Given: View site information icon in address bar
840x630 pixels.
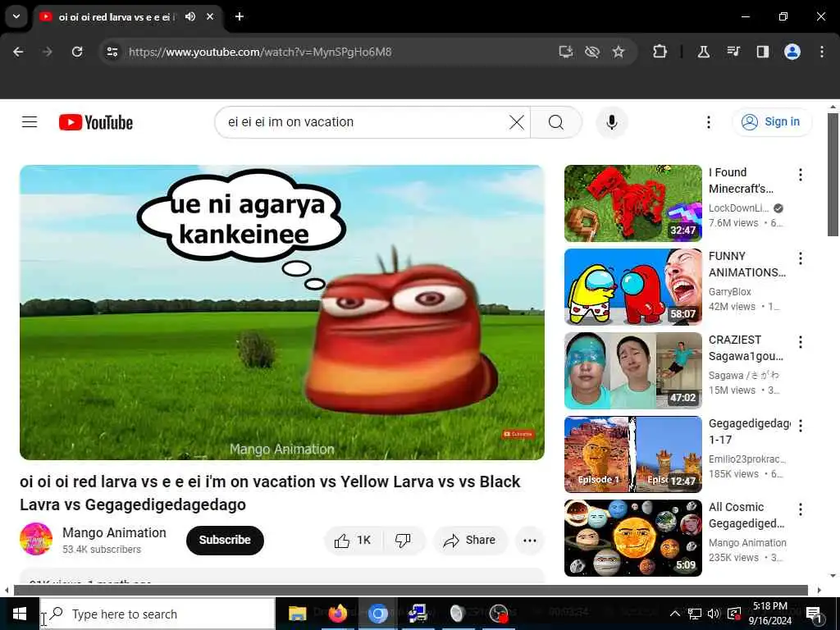Looking at the screenshot, I should click(112, 52).
